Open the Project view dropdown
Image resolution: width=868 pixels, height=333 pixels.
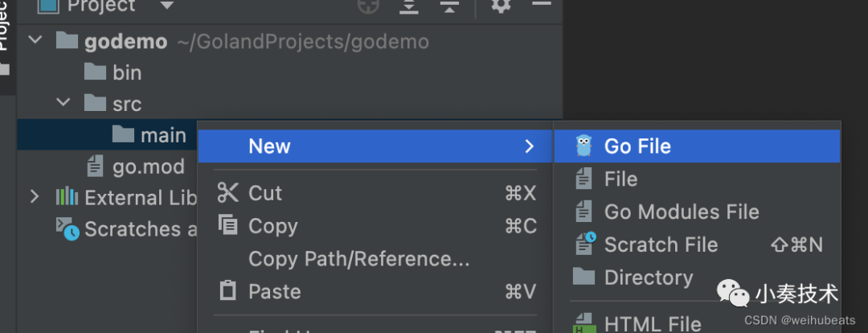166,6
